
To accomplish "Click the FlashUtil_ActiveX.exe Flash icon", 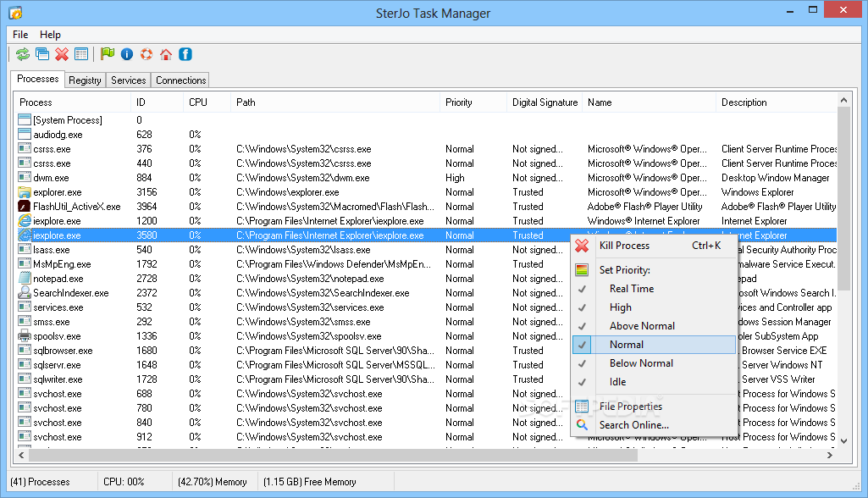I will point(25,207).
